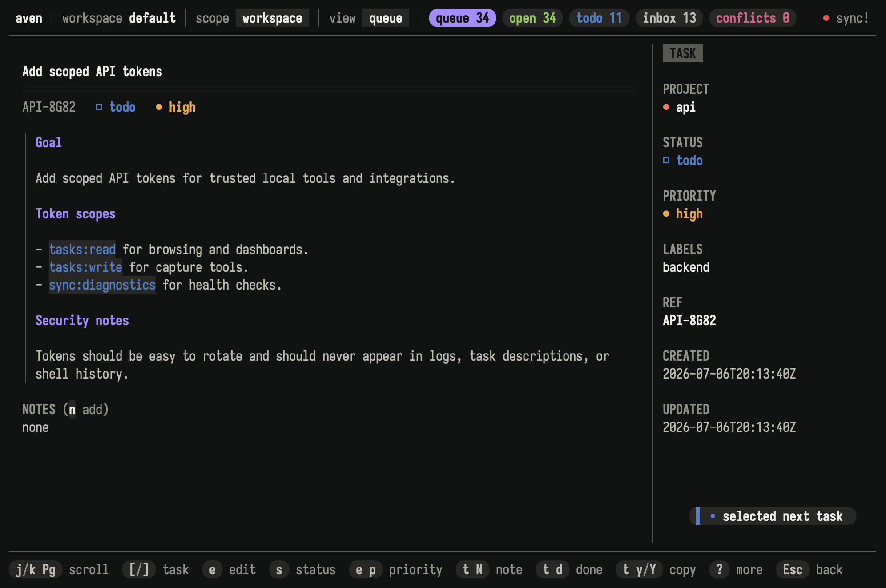The height and width of the screenshot is (588, 886).
Task: Toggle the todo checkbox square under the title
Action: (99, 107)
